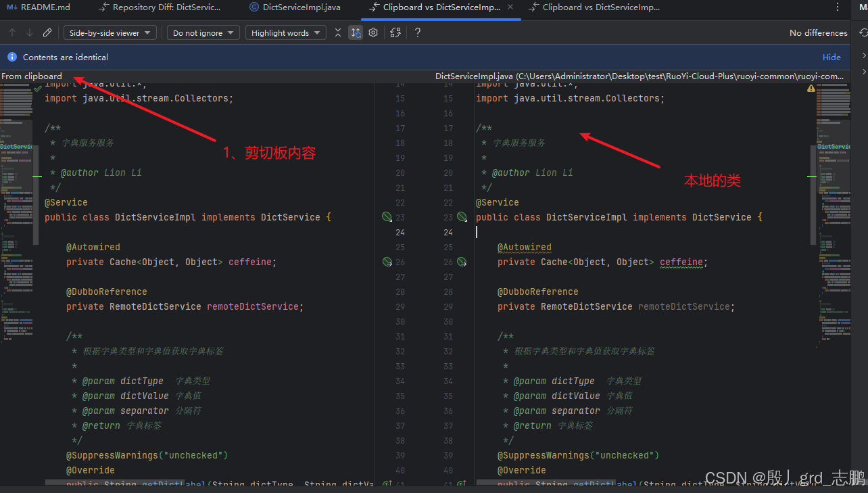Go to next difference with down arrow
Viewport: 868px width, 493px height.
point(30,32)
